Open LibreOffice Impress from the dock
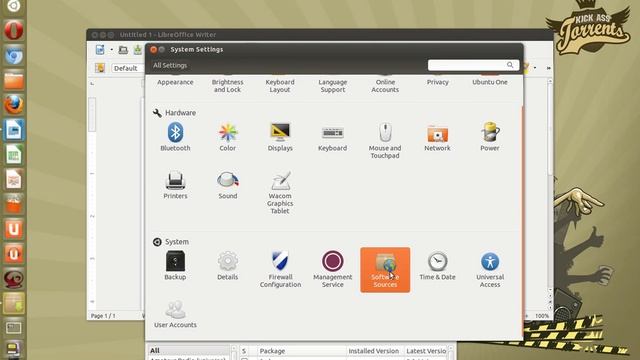Screen dimensions: 640x360 [x=13, y=180]
